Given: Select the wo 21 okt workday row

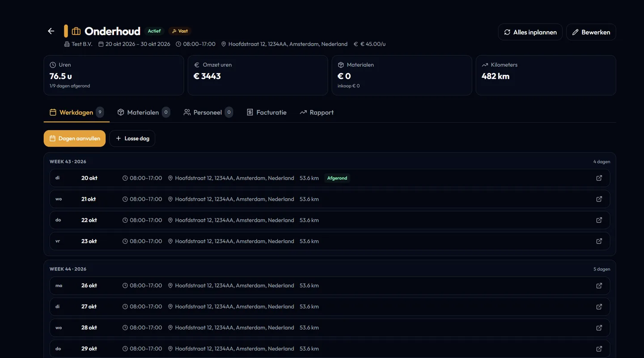Looking at the screenshot, I should 330,199.
